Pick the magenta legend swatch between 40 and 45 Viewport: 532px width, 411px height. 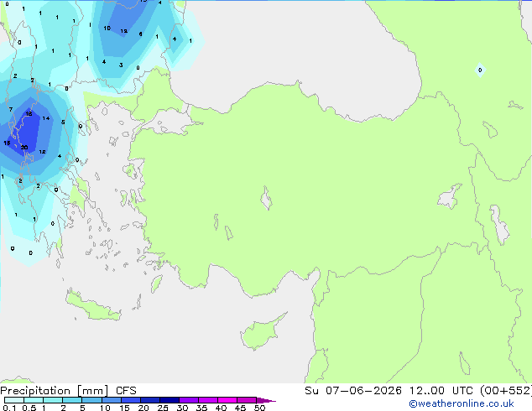click(227, 400)
